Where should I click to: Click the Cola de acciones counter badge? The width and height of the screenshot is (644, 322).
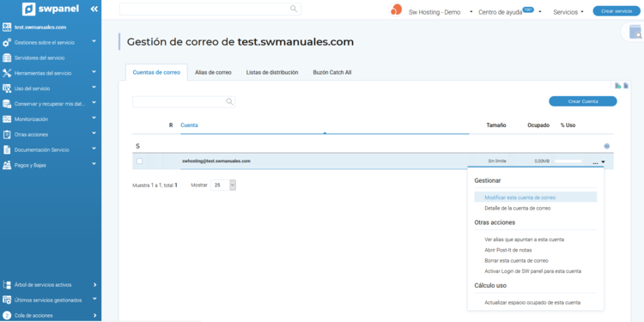(x=7, y=315)
